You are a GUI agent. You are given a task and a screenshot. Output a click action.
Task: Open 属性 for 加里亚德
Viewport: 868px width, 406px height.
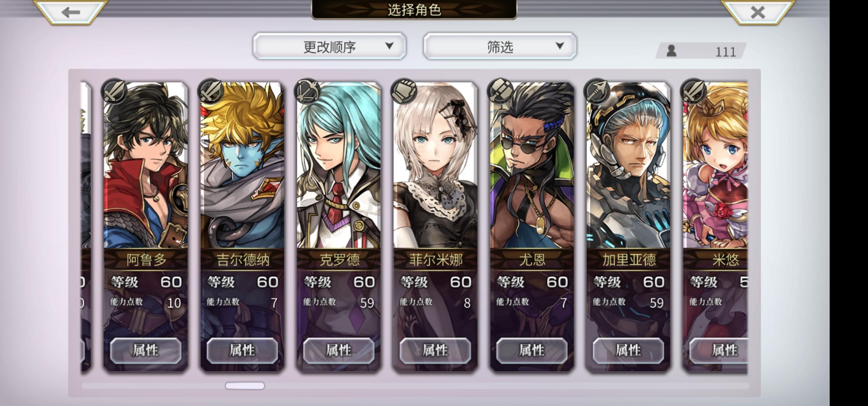click(x=628, y=350)
